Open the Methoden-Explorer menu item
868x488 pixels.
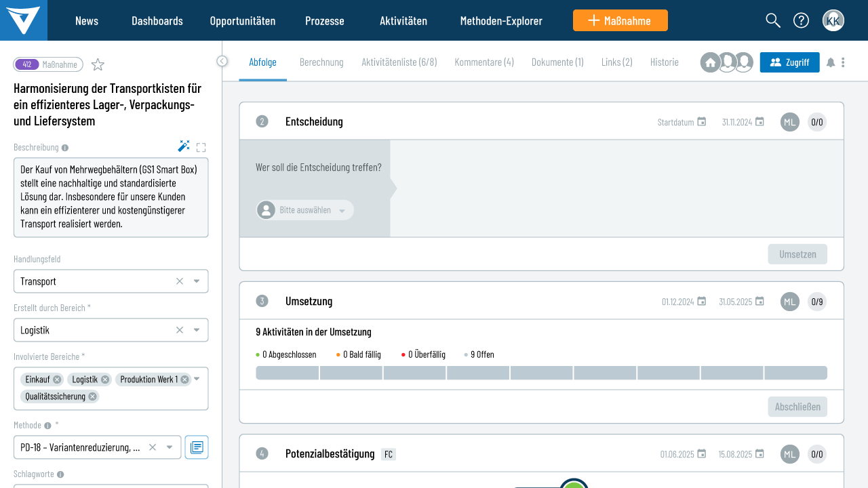click(501, 20)
